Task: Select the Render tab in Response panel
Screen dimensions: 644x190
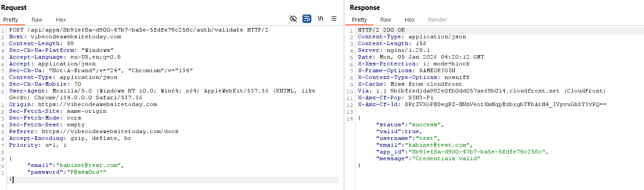Action: pos(437,20)
